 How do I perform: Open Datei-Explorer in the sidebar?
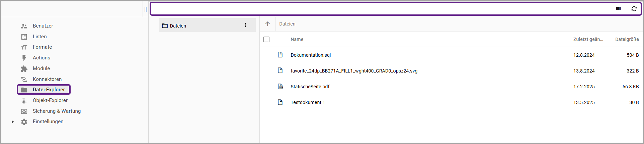[49, 90]
